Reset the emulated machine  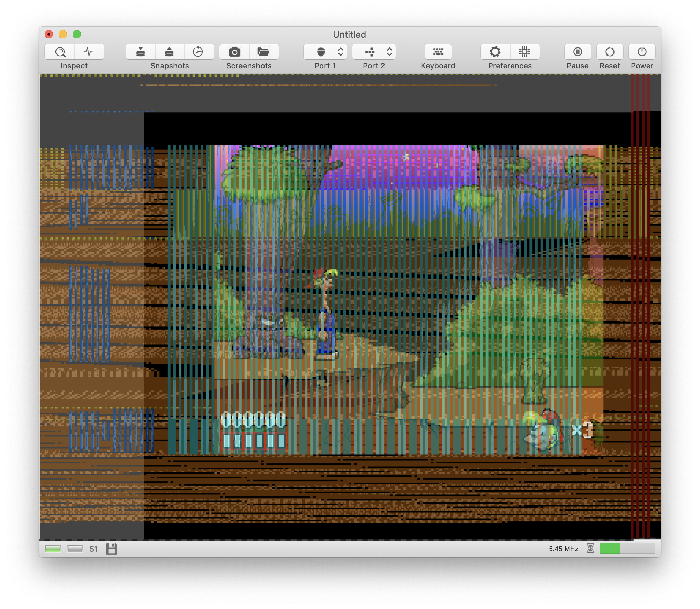[x=610, y=52]
